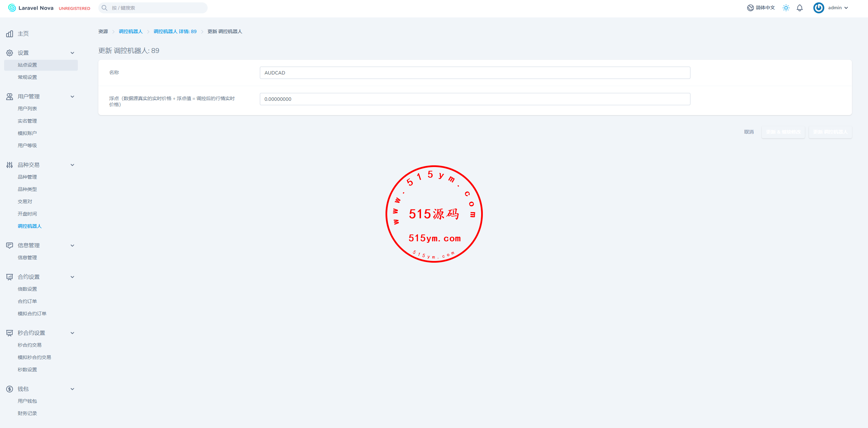
Task: Click the 更新 调控机器人 submit button
Action: [830, 132]
